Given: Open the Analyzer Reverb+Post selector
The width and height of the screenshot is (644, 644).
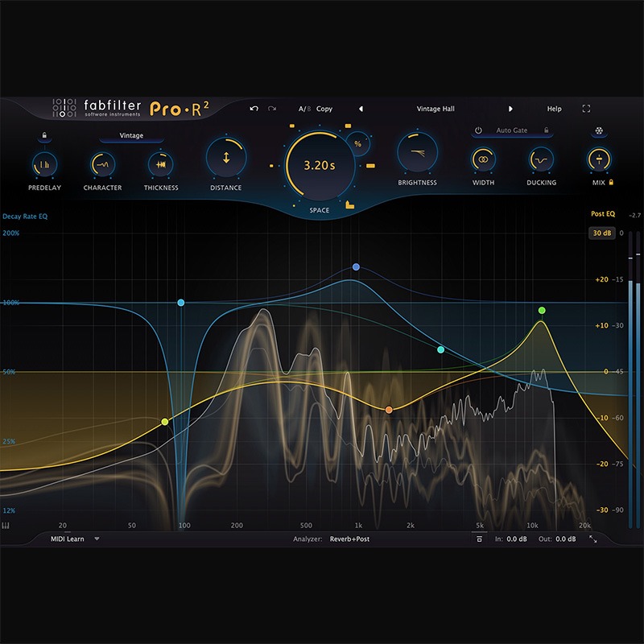Looking at the screenshot, I should click(349, 539).
